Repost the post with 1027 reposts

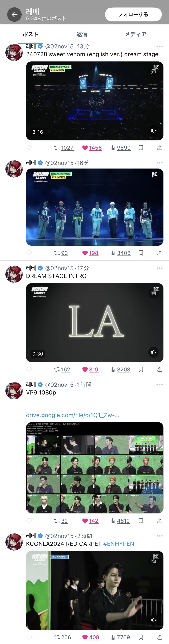click(x=64, y=148)
